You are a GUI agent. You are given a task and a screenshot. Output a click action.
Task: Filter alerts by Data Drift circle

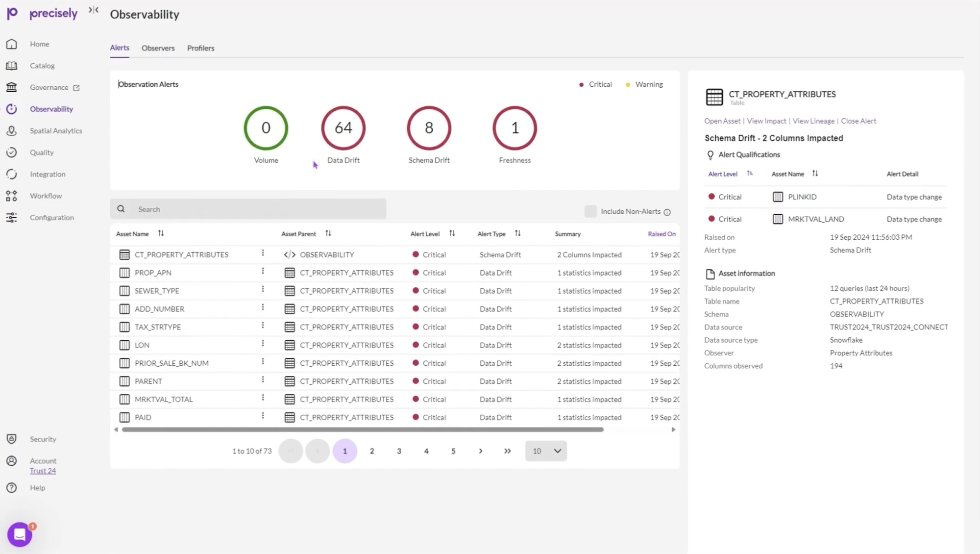click(343, 128)
